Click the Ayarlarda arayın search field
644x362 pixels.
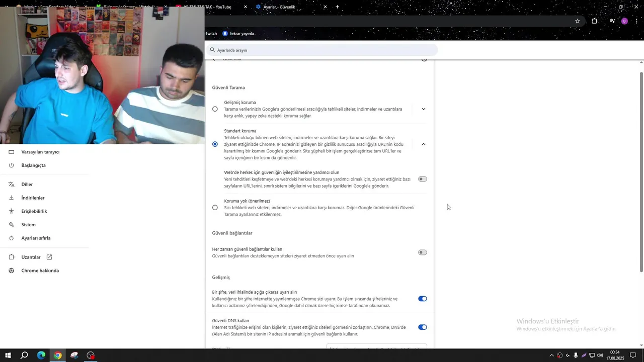click(x=322, y=50)
